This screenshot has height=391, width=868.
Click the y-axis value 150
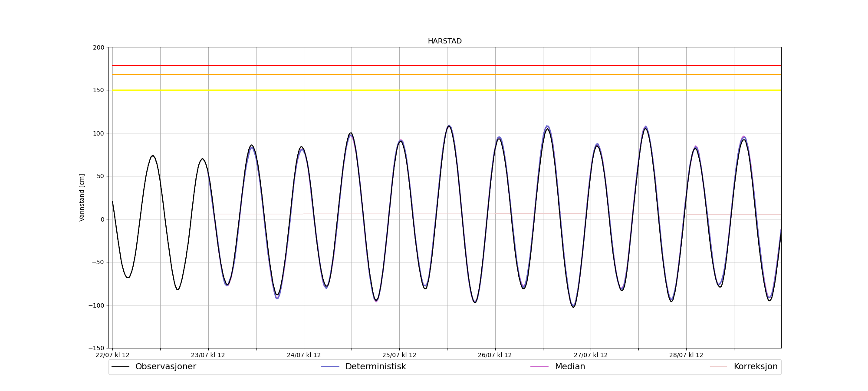(x=99, y=90)
